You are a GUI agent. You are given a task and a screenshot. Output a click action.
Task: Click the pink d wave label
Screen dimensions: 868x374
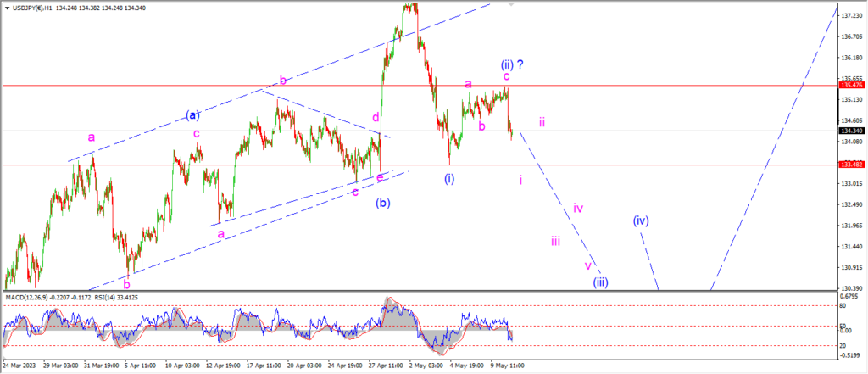[x=376, y=117]
